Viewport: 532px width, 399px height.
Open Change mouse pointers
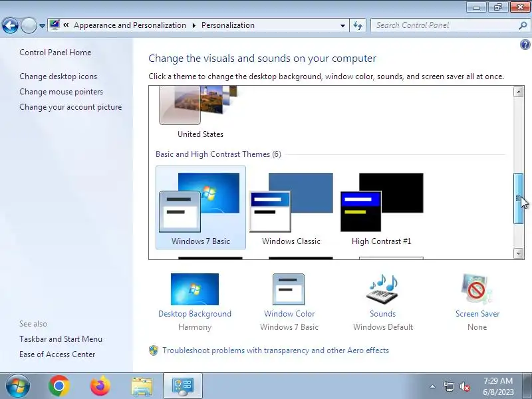61,92
